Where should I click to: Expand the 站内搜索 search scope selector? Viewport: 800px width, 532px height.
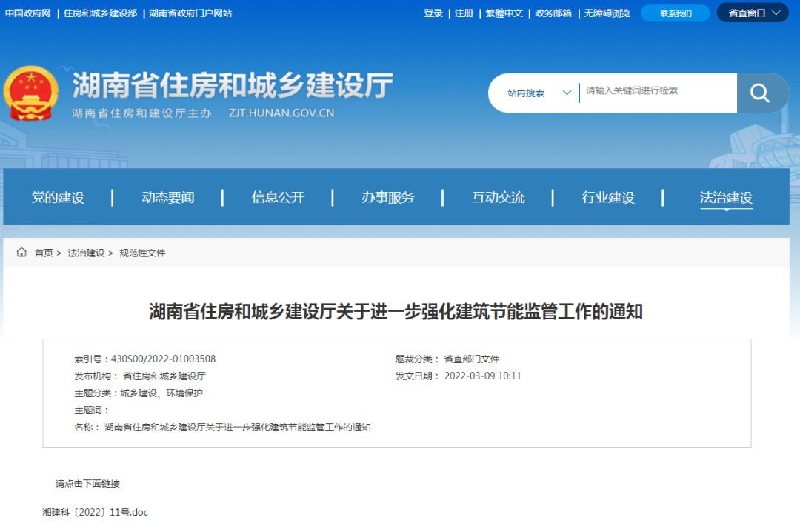tap(535, 93)
